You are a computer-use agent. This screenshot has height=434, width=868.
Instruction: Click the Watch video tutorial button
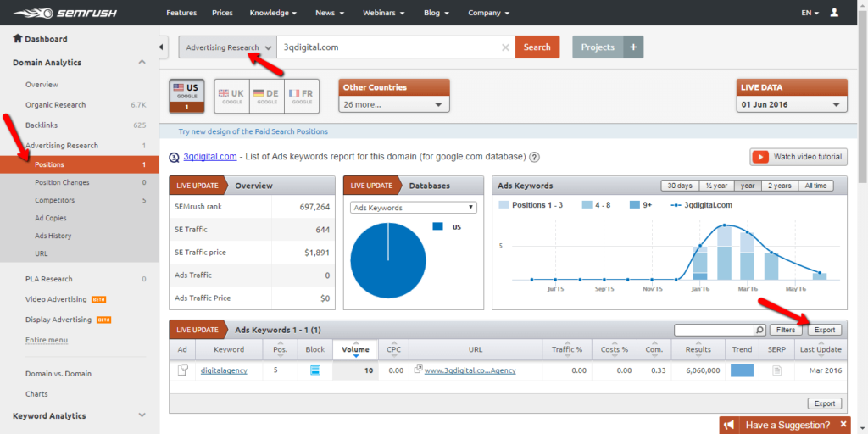coord(798,157)
